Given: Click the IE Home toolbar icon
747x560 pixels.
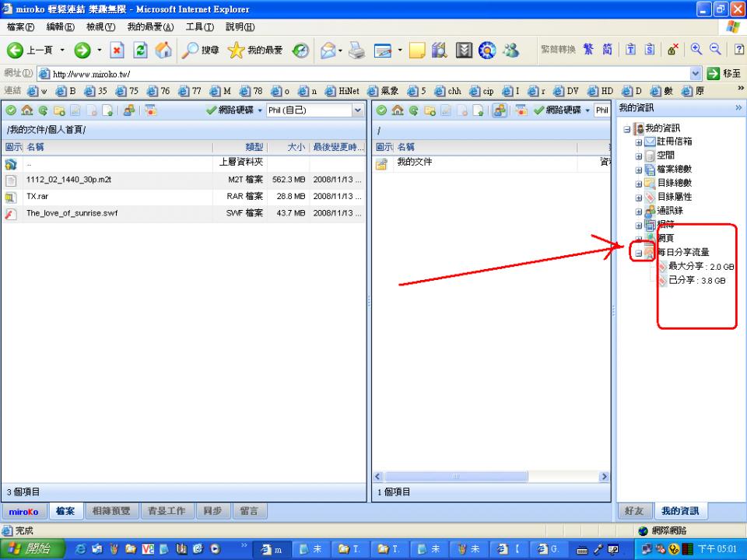Looking at the screenshot, I should (x=163, y=50).
